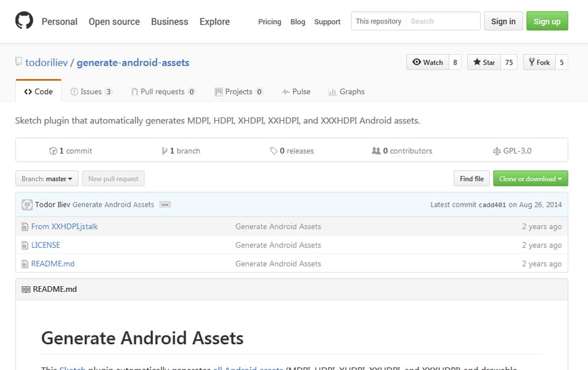This screenshot has height=370, width=588.
Task: Click the Personal navigation item
Action: (59, 22)
